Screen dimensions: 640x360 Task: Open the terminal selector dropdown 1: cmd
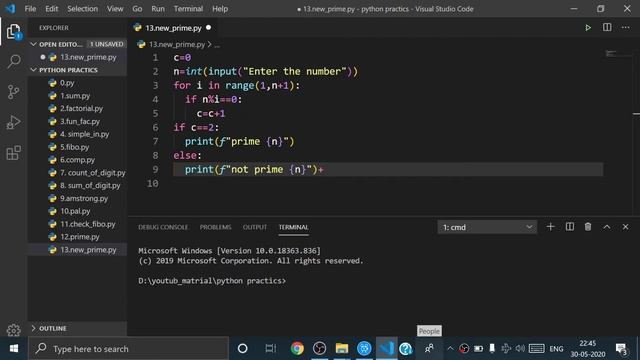487,227
